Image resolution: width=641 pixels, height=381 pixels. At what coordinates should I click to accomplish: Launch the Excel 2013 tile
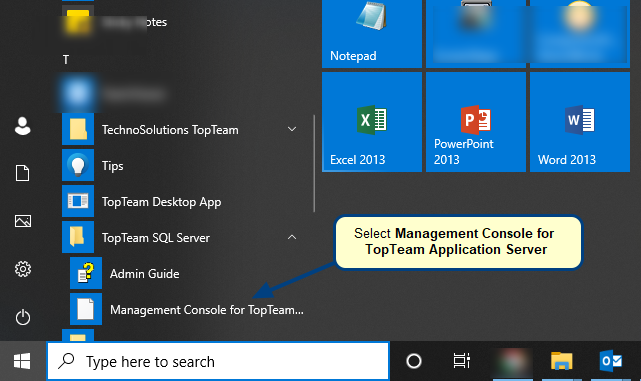[x=372, y=122]
